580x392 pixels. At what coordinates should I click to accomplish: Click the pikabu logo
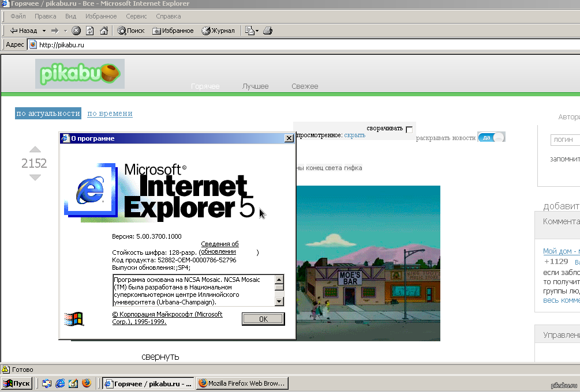point(80,74)
